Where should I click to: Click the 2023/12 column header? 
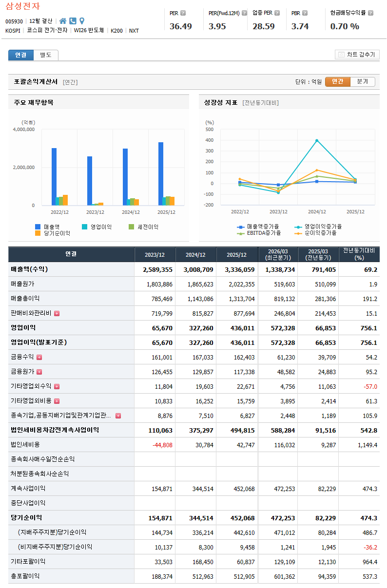coord(155,255)
